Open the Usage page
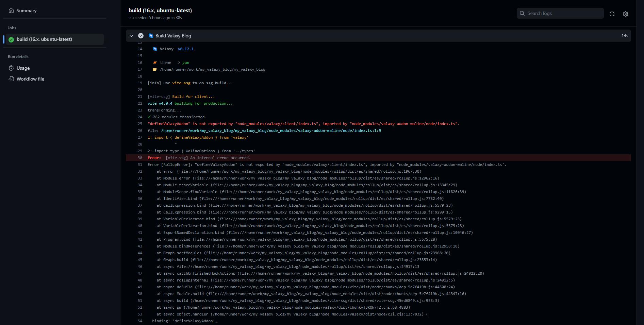The width and height of the screenshot is (644, 325). coord(23,68)
